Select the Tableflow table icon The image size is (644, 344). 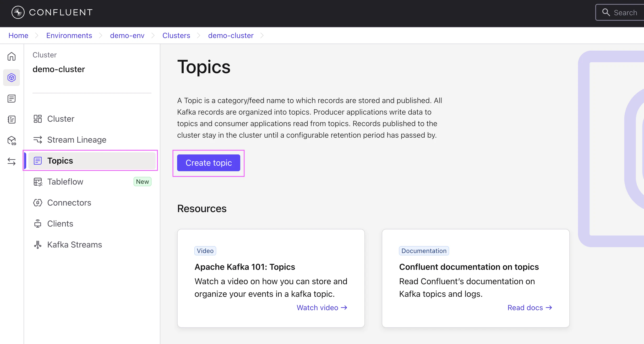point(38,182)
